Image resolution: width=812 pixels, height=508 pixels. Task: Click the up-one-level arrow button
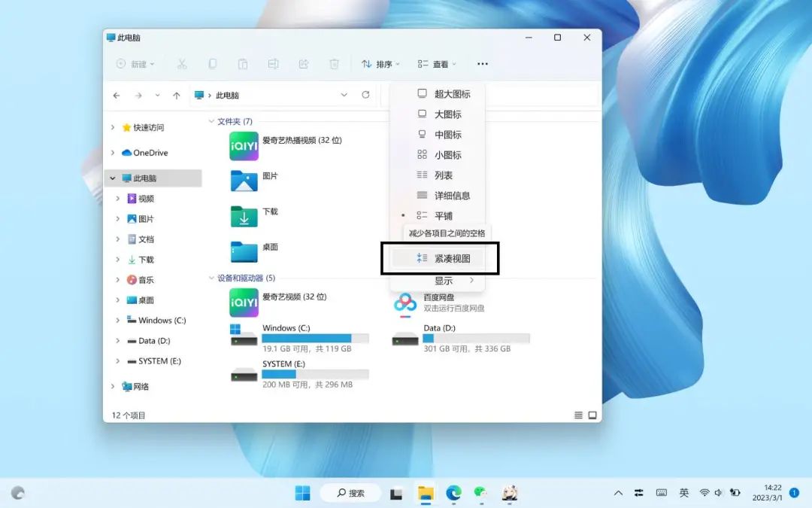point(177,95)
